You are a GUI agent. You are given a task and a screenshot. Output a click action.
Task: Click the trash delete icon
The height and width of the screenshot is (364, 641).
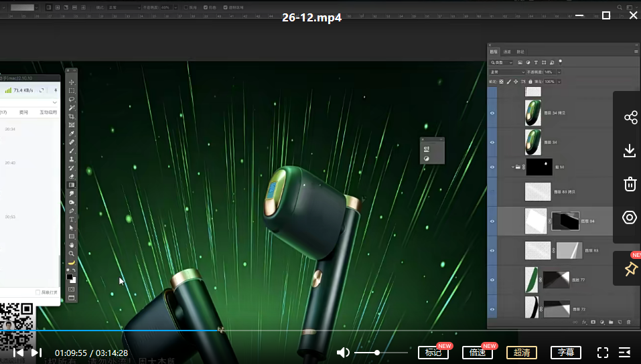click(x=630, y=184)
